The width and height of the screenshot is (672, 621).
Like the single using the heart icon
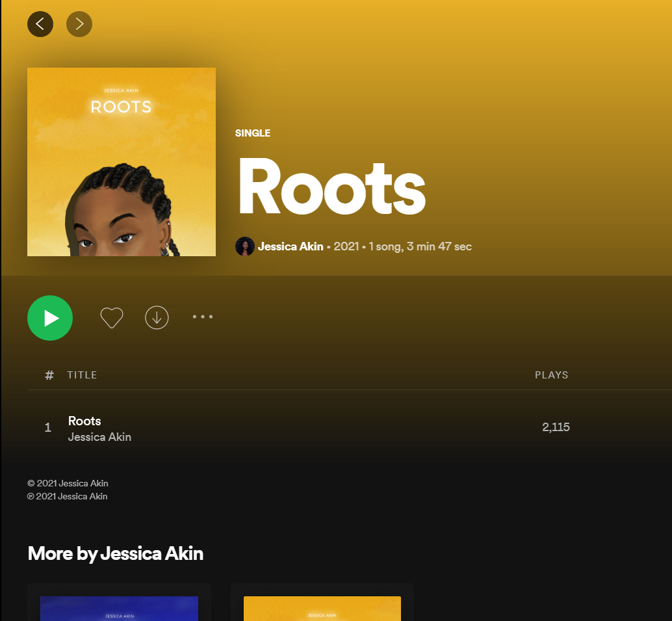tap(112, 318)
